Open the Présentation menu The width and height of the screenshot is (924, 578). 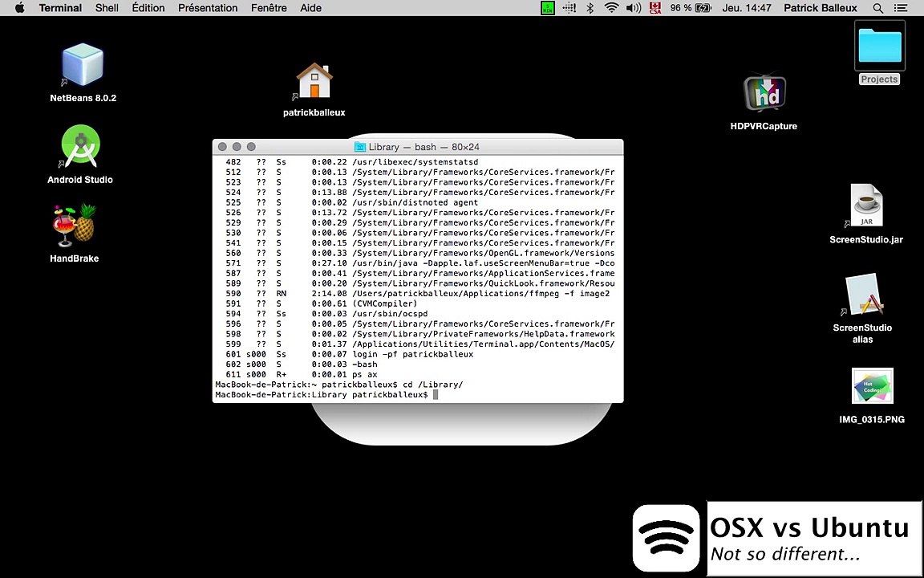click(208, 8)
